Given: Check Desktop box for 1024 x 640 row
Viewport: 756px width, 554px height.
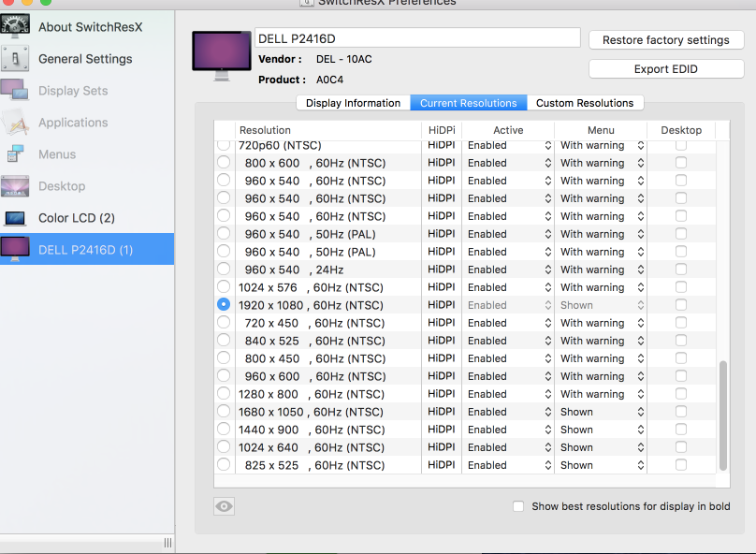Looking at the screenshot, I should point(681,447).
